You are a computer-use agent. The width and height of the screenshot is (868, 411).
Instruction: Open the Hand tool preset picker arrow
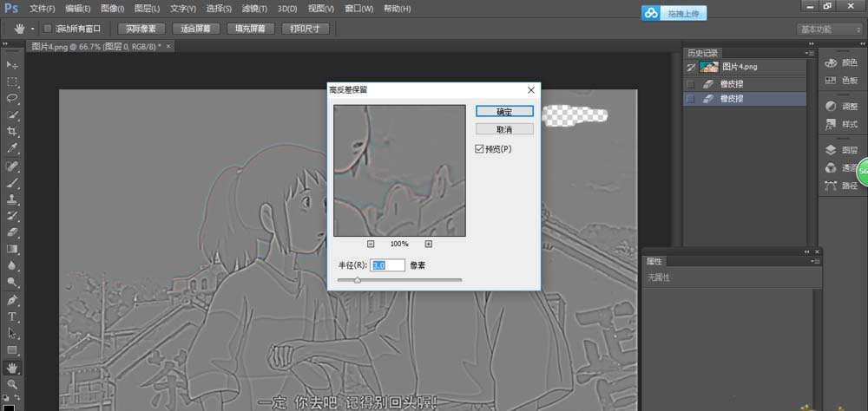click(x=32, y=29)
